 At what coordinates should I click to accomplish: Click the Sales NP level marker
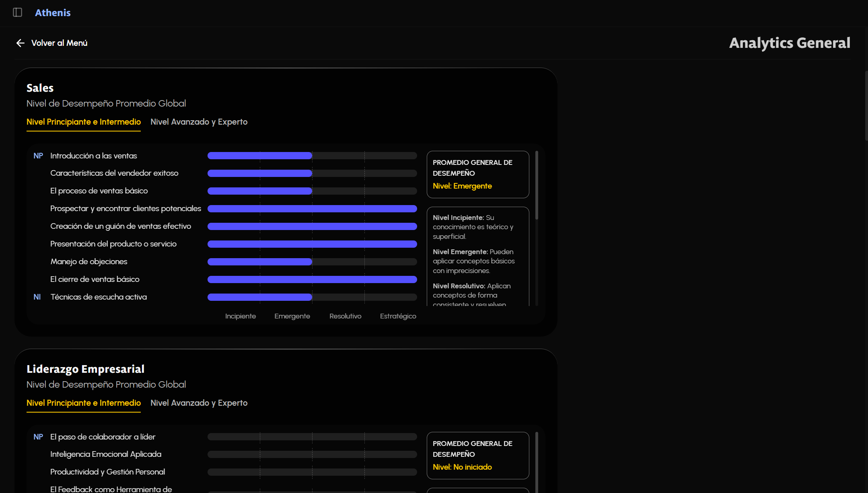[x=38, y=156]
